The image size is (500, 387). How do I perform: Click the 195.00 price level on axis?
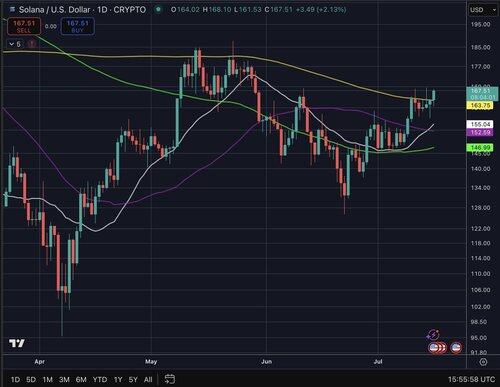[480, 24]
